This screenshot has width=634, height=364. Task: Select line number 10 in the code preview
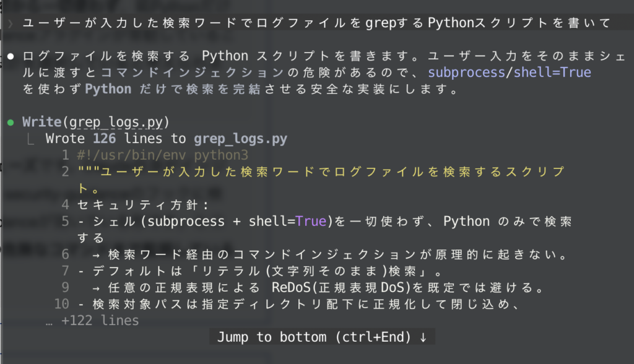[62, 304]
